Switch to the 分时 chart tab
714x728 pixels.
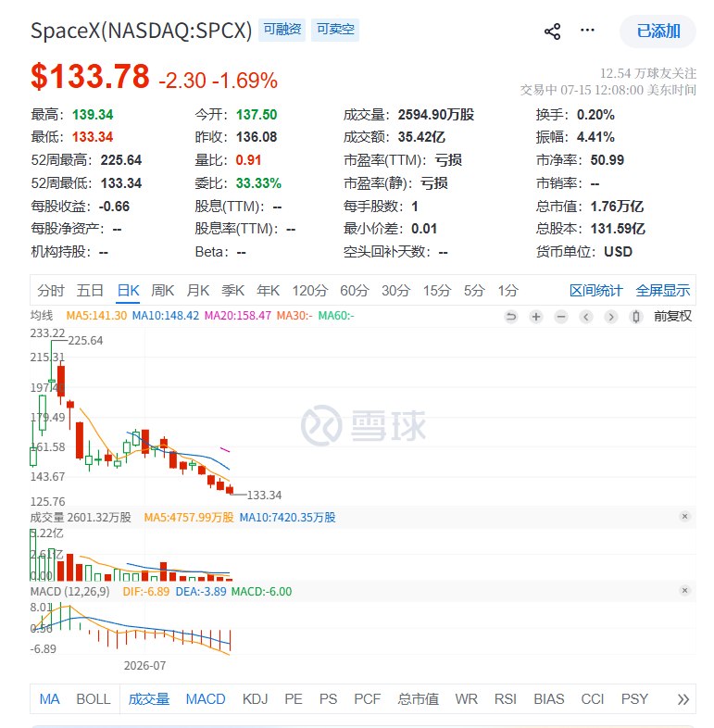point(51,291)
